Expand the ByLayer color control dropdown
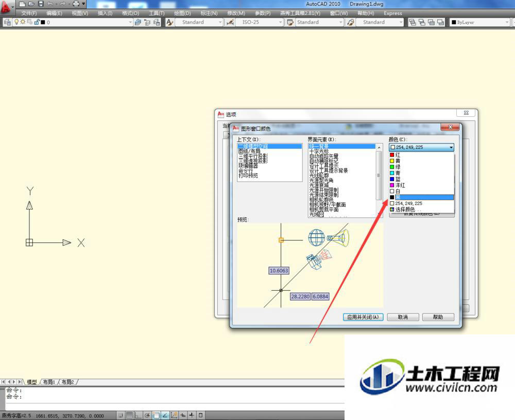Screen dimensions: 515x420 click(507, 22)
